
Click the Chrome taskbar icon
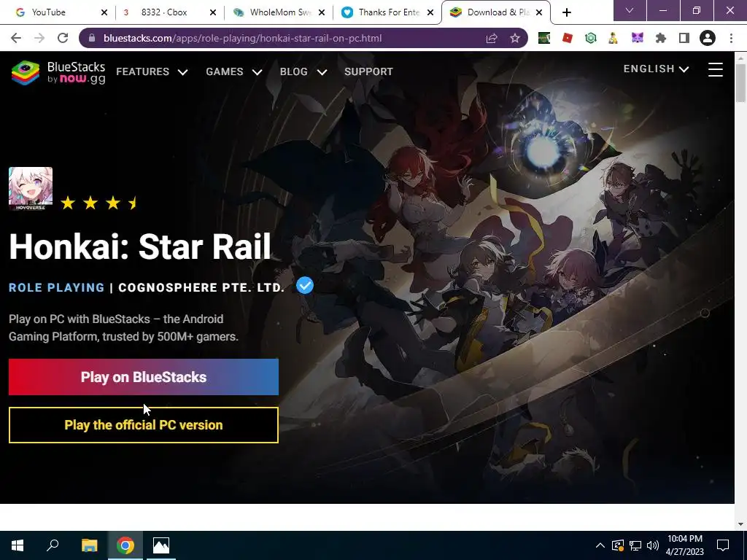[125, 545]
